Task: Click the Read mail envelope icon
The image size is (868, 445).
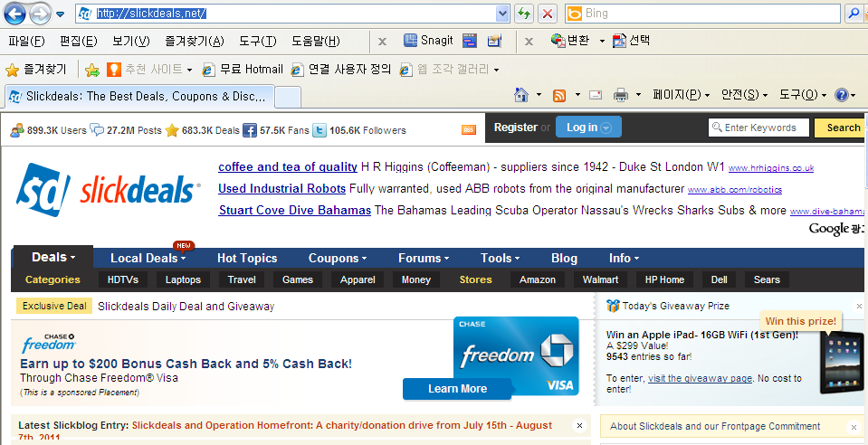Action: pos(596,95)
